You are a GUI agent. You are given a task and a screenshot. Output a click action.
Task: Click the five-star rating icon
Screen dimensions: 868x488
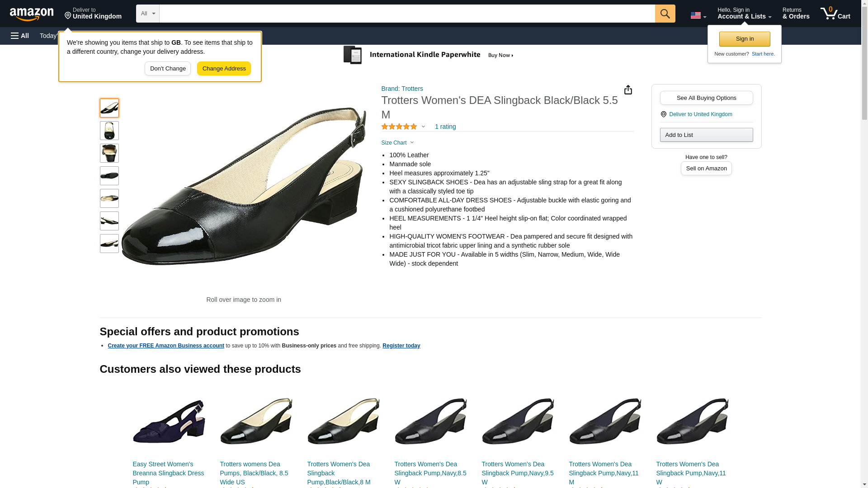point(399,127)
